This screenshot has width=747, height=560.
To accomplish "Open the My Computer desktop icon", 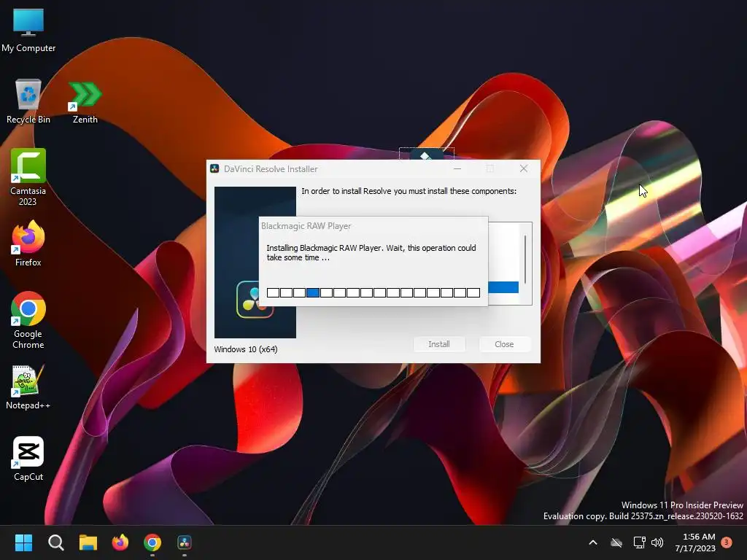I will 28,30.
